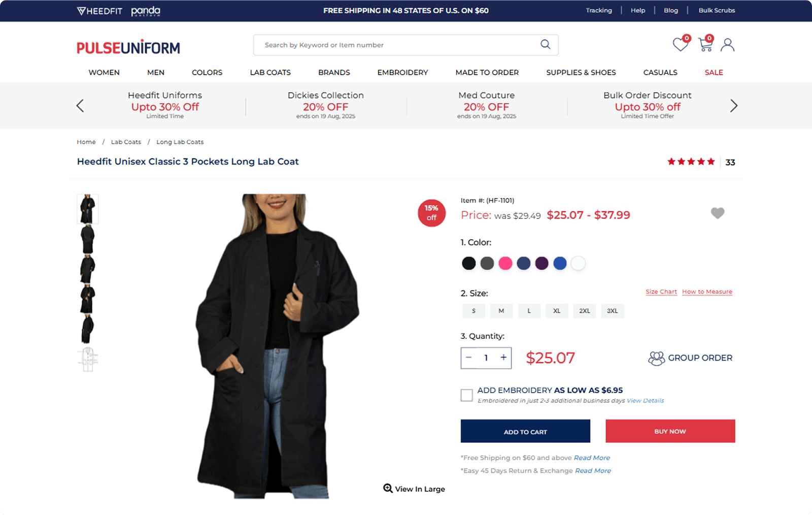Screen dimensions: 812x515
Task: Check the Add Embroidery checkbox
Action: (466, 395)
